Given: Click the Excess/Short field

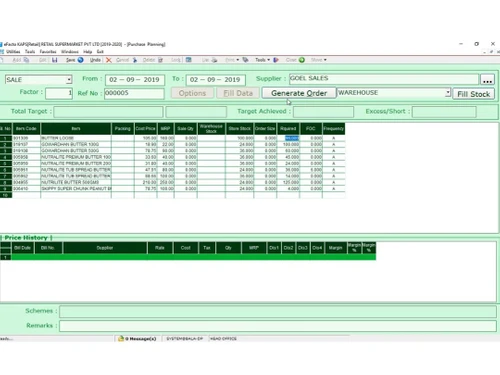Looking at the screenshot, I should click(444, 112).
